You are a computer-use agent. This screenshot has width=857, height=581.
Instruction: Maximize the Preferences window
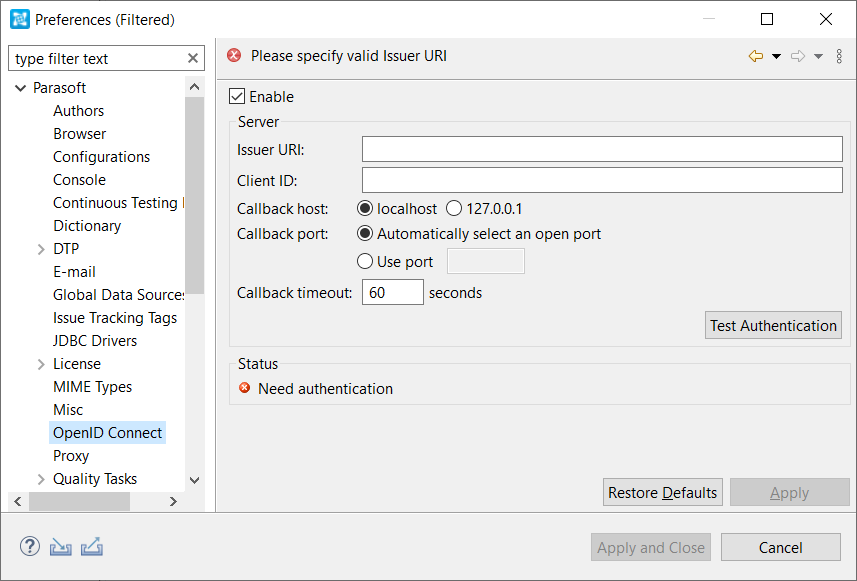767,19
